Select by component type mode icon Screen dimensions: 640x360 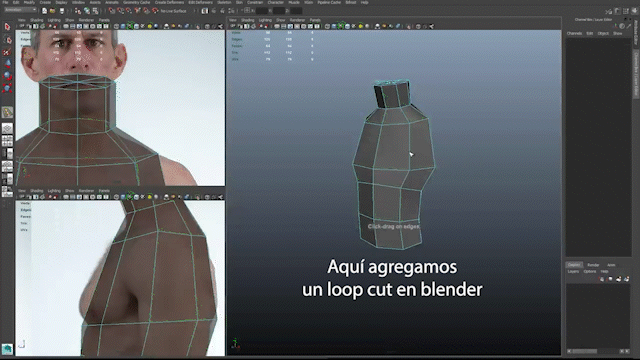(95, 11)
